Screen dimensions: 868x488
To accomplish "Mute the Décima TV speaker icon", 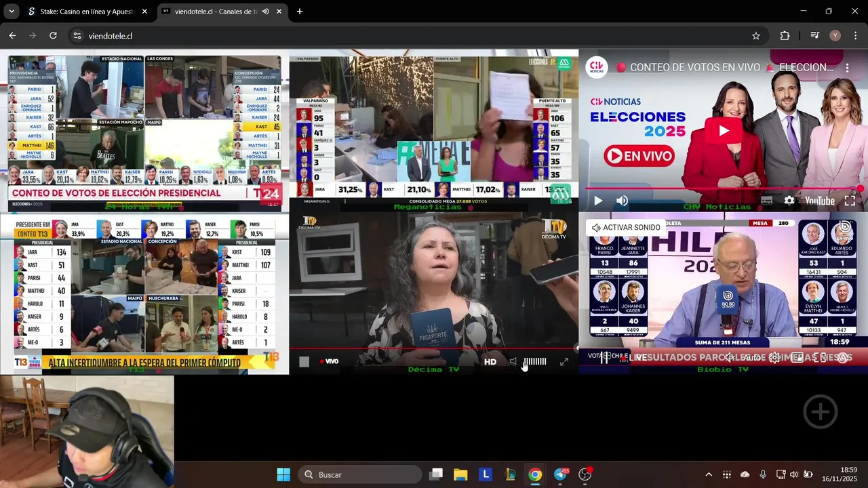I will (x=513, y=362).
